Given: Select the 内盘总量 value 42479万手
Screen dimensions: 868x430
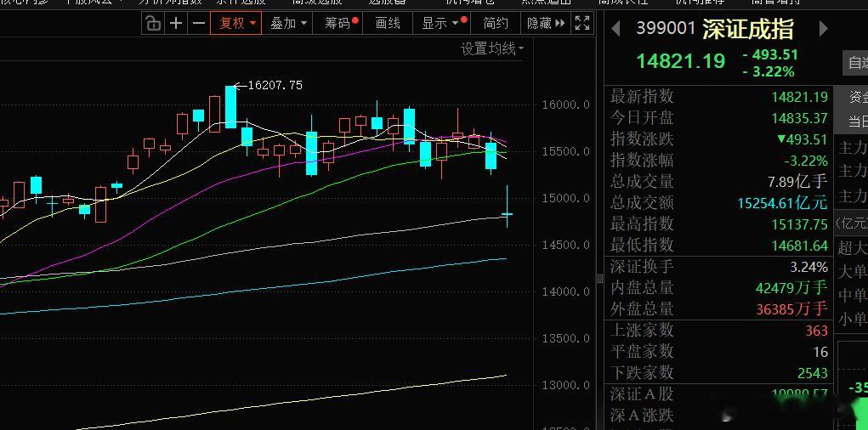Looking at the screenshot, I should coord(791,288).
